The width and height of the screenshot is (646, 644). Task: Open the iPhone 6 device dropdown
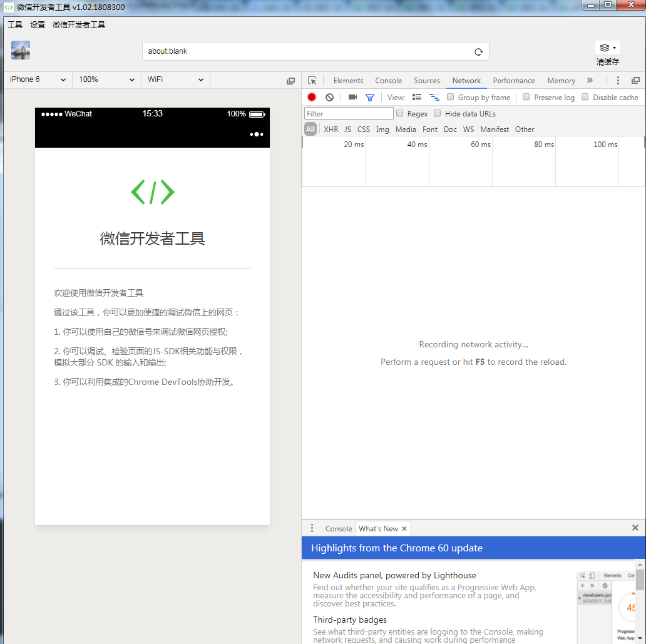click(x=38, y=79)
